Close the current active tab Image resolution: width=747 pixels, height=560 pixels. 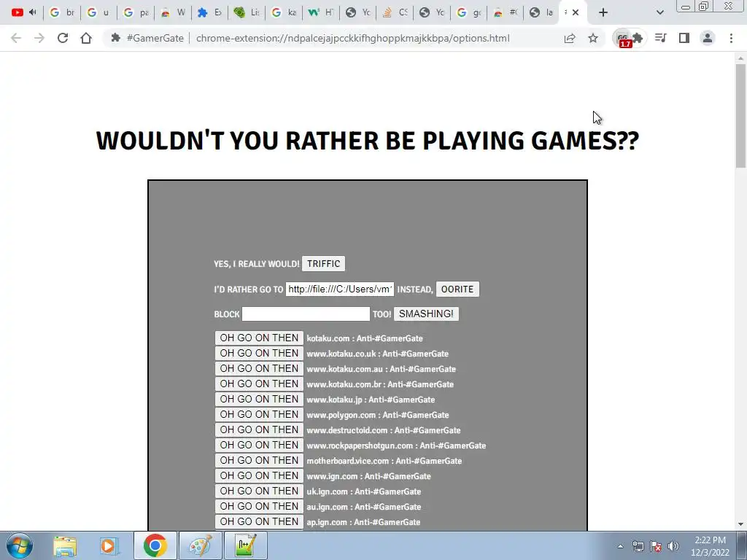click(x=576, y=12)
